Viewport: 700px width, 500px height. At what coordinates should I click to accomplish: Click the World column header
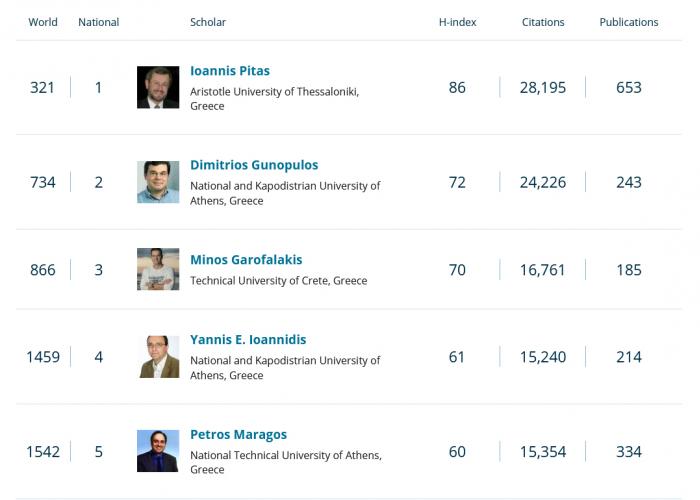(x=43, y=22)
